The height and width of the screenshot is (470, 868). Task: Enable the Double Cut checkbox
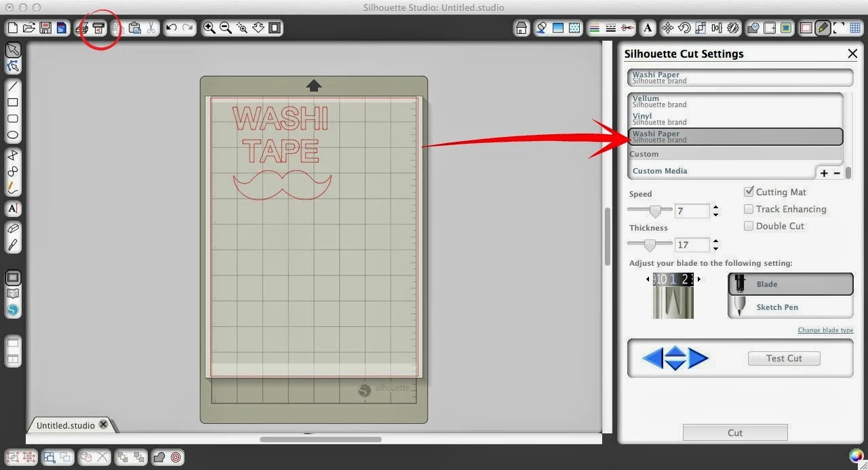click(x=749, y=226)
